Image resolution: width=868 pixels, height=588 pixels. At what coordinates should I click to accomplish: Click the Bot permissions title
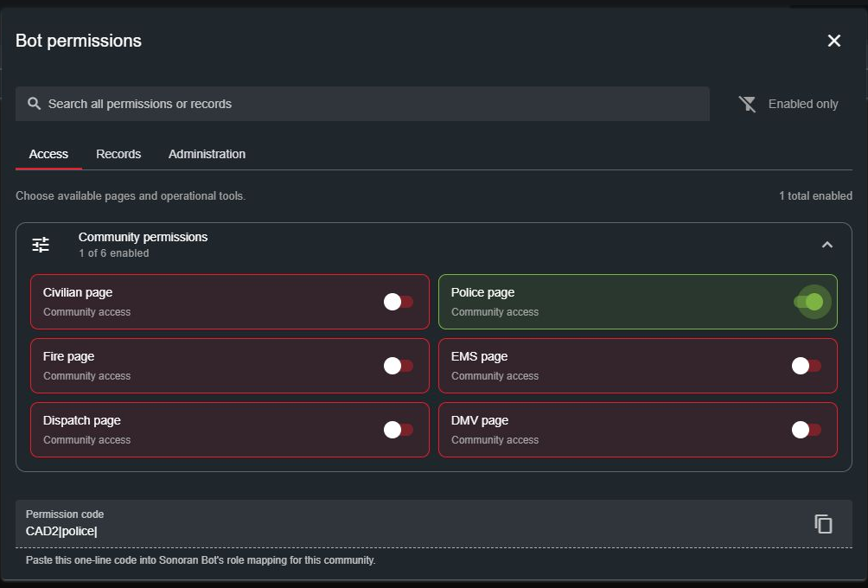point(79,41)
